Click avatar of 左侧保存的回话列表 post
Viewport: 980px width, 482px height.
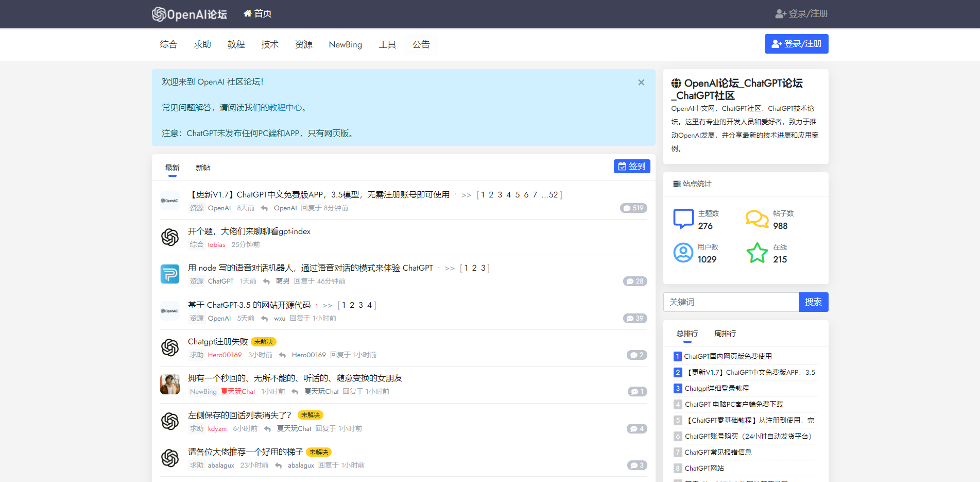coord(170,421)
